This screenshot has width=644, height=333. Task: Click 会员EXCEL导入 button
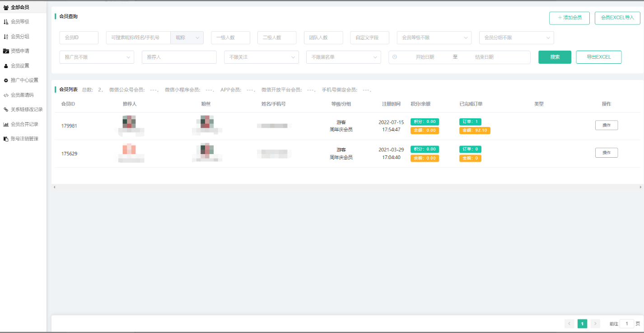[x=617, y=18]
